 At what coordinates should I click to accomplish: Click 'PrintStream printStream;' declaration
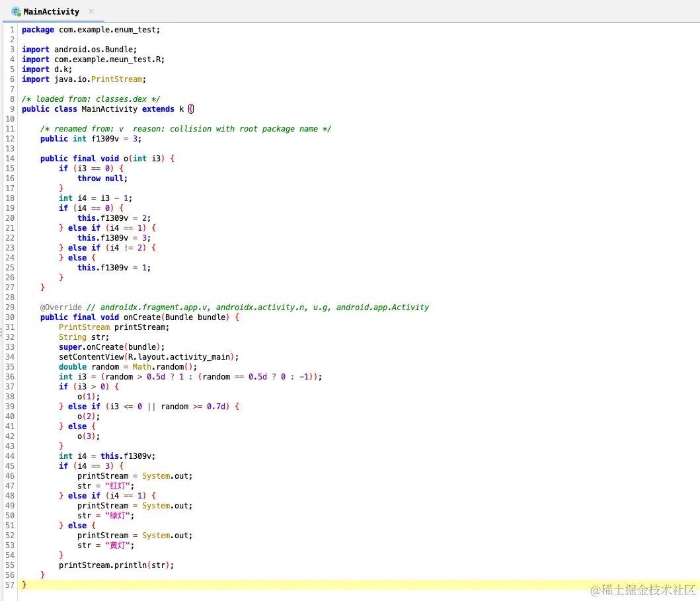tap(114, 327)
